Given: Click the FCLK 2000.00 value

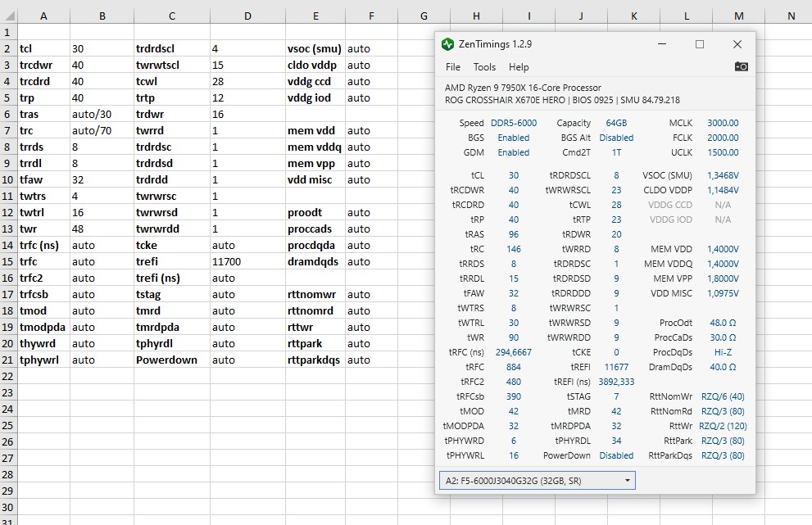Looking at the screenshot, I should 723,138.
